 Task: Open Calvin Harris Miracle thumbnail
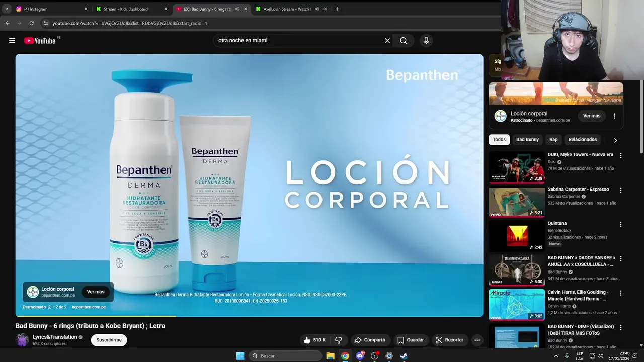517,305
